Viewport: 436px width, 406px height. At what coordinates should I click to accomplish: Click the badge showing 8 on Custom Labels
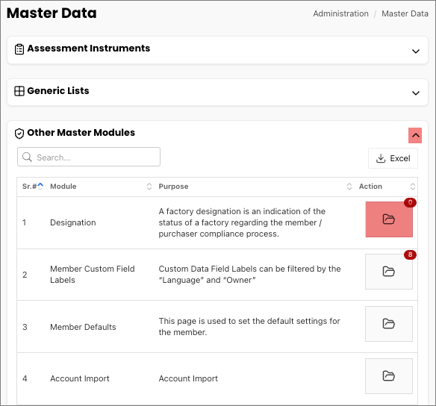[x=410, y=255]
